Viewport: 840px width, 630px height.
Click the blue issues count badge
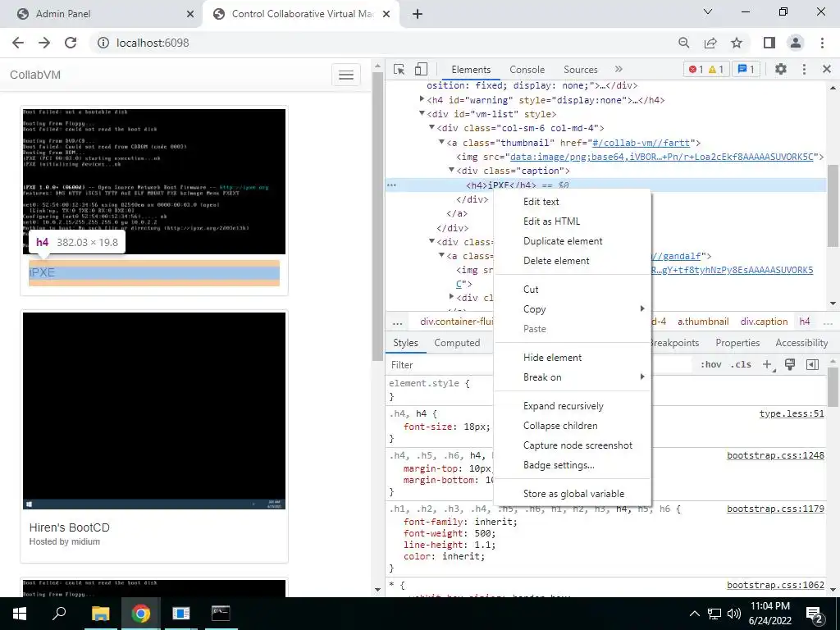[x=746, y=69]
